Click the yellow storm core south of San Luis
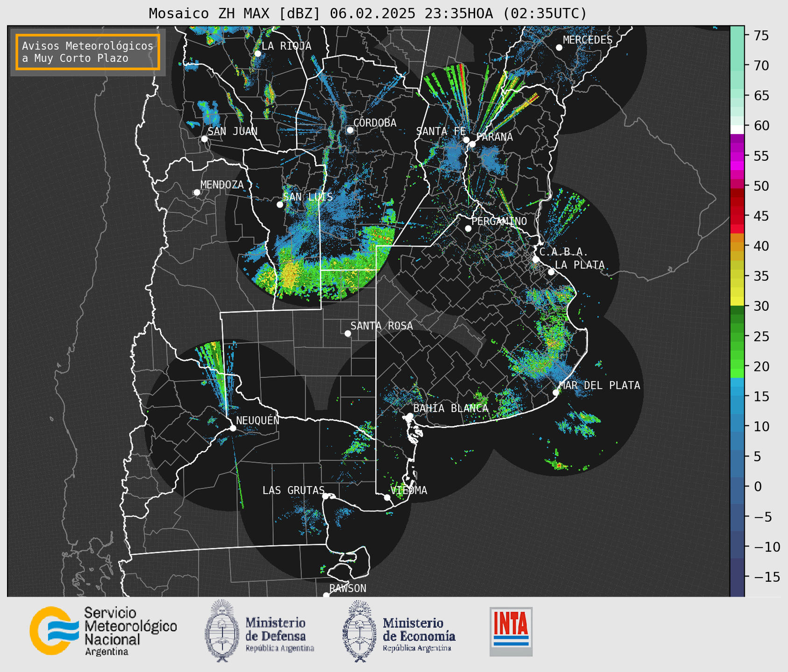Image resolution: width=788 pixels, height=672 pixels. tap(290, 273)
